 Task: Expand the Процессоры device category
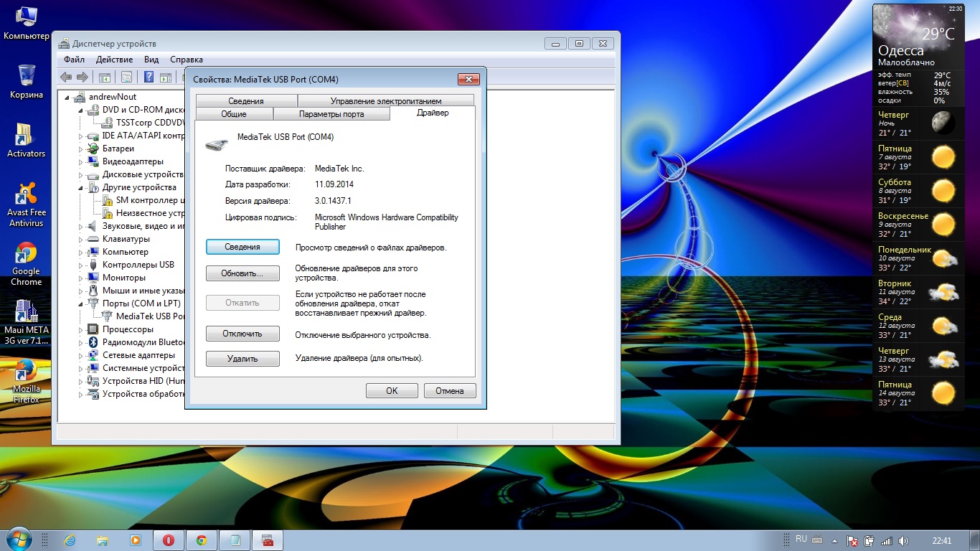pos(82,329)
